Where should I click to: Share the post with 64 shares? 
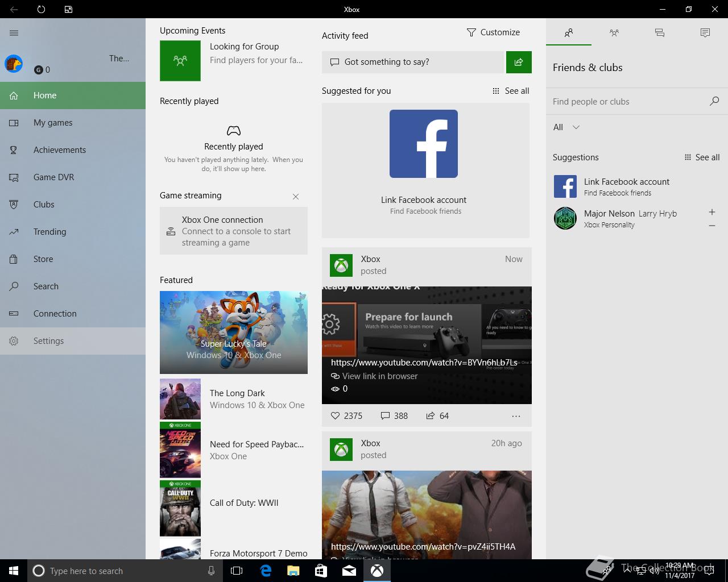(437, 416)
